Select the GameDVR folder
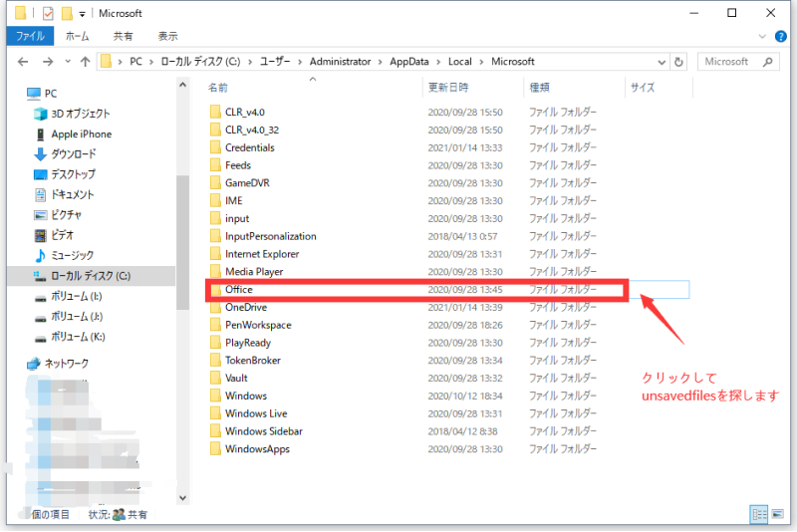 point(247,183)
